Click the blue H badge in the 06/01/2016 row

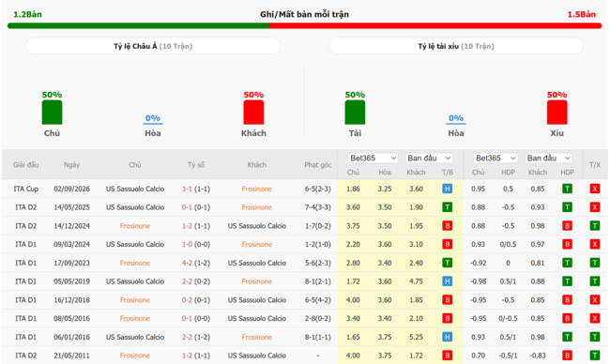tap(447, 337)
